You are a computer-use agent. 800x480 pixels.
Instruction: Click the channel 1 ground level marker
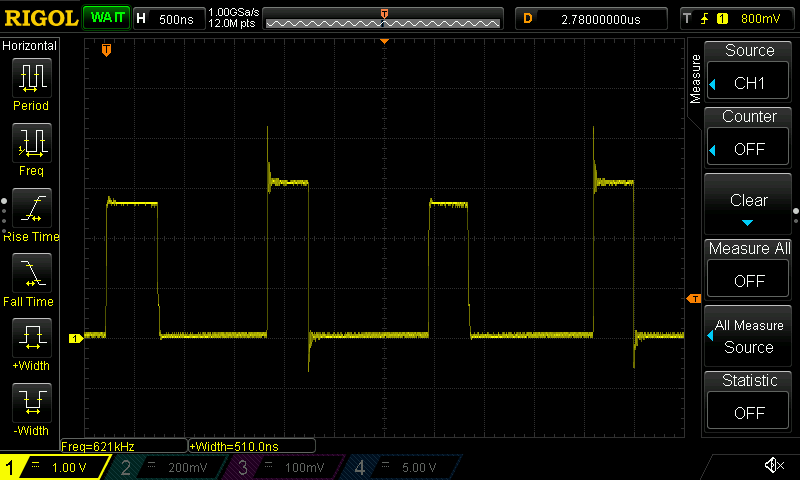coord(76,338)
